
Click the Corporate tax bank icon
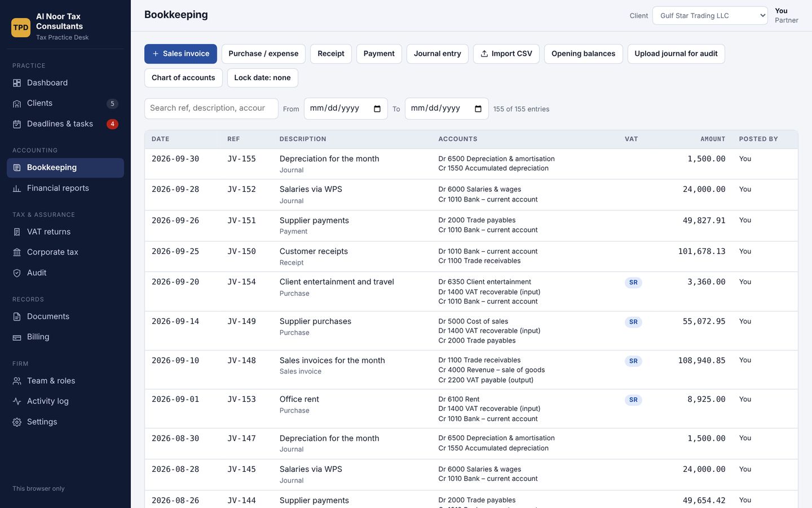17,252
